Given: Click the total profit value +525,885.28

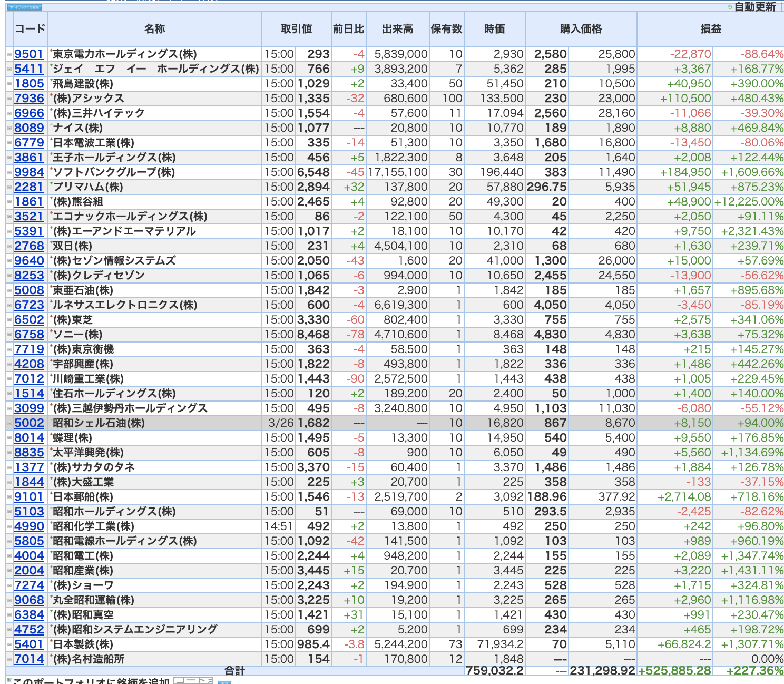Looking at the screenshot, I should (x=674, y=670).
